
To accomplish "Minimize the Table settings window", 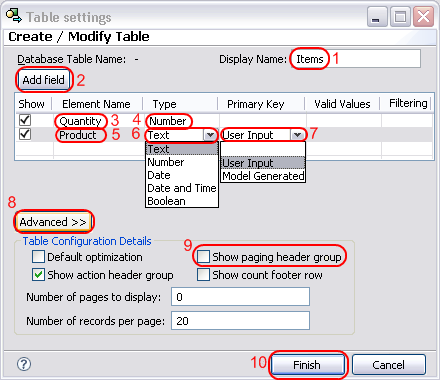I will pos(377,17).
